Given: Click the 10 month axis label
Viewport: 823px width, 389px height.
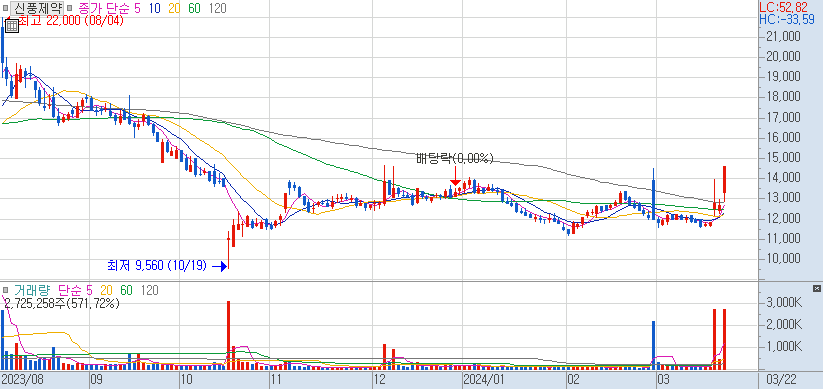Looking at the screenshot, I should point(186,379).
